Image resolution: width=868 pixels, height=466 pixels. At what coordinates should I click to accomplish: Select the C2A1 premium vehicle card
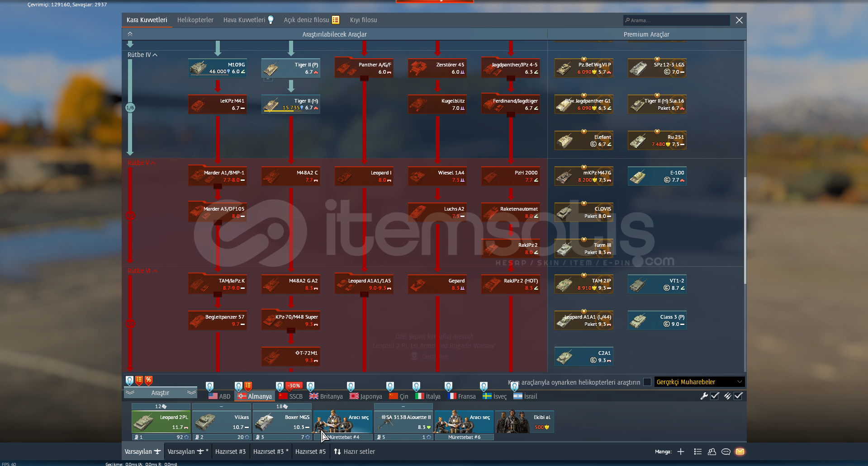(584, 357)
